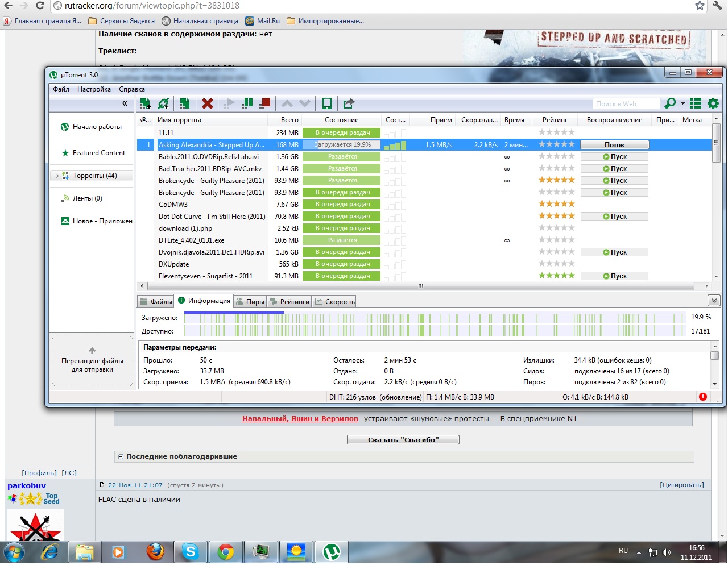Open the Remote device icon in toolbar
The height and width of the screenshot is (582, 728).
click(327, 103)
